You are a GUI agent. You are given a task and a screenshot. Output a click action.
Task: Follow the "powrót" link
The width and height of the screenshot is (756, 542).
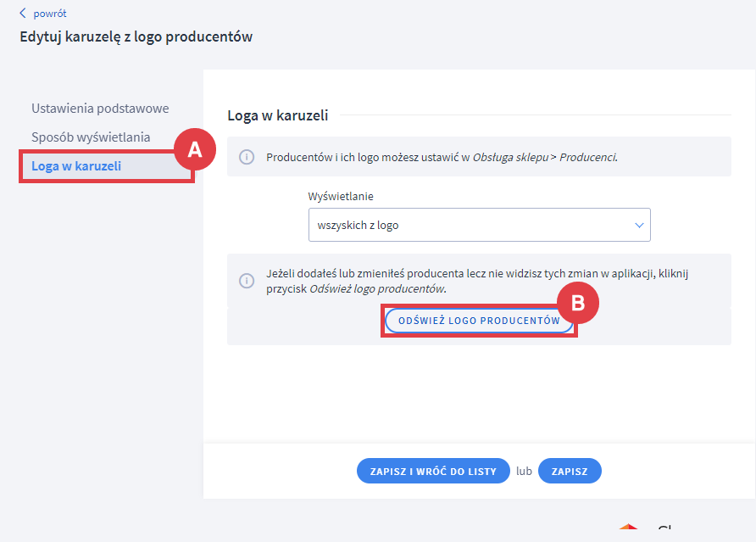tap(50, 14)
